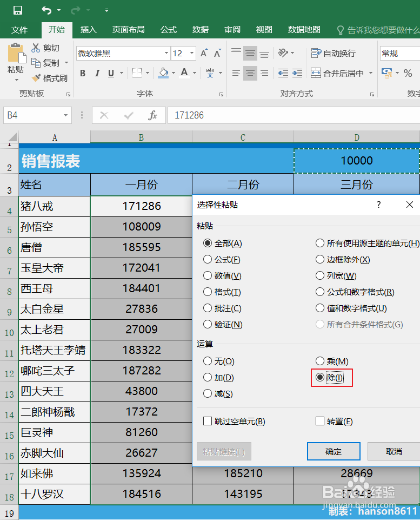Screen dimensions: 420x520
Task: Center text horizontally
Action: 250,73
